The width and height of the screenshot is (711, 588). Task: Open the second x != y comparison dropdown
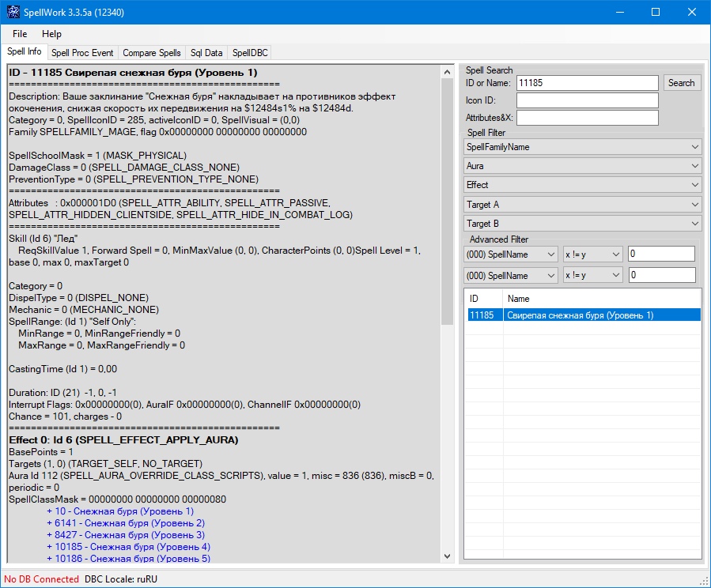click(x=592, y=275)
